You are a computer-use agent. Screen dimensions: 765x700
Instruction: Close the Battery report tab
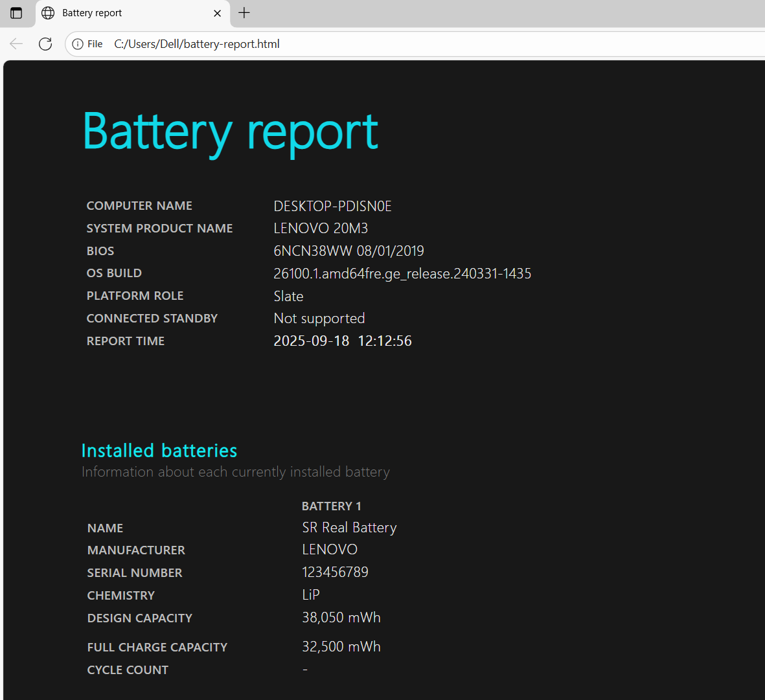click(218, 13)
